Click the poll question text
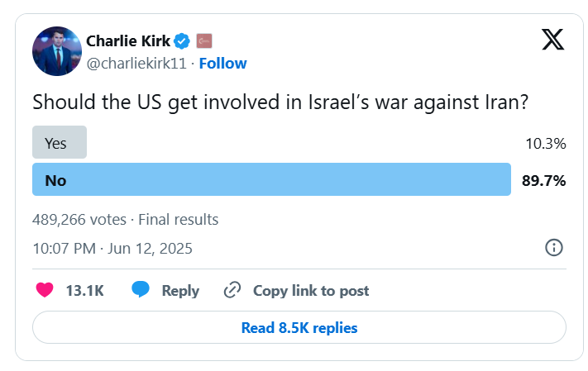Image resolution: width=588 pixels, height=371 pixels. click(280, 102)
